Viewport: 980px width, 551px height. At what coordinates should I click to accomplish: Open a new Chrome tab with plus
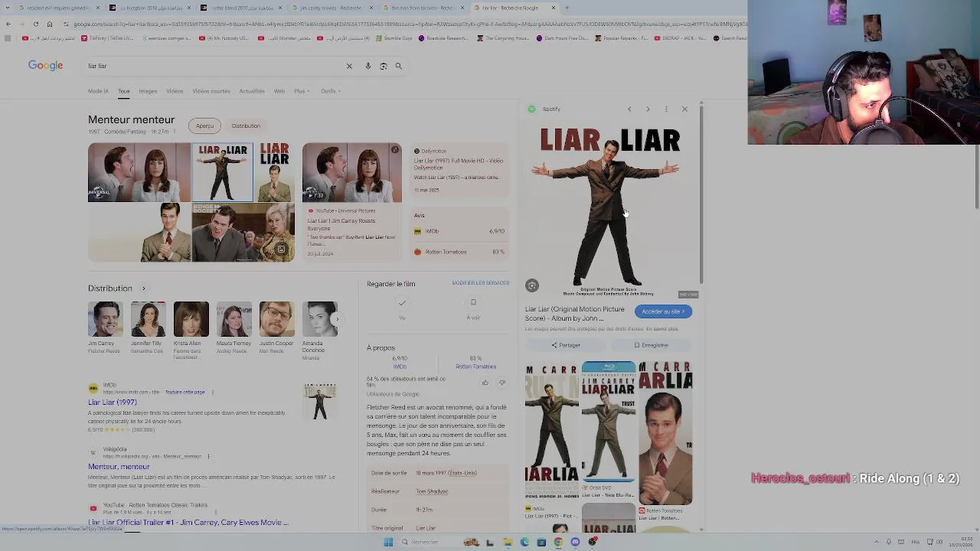567,8
